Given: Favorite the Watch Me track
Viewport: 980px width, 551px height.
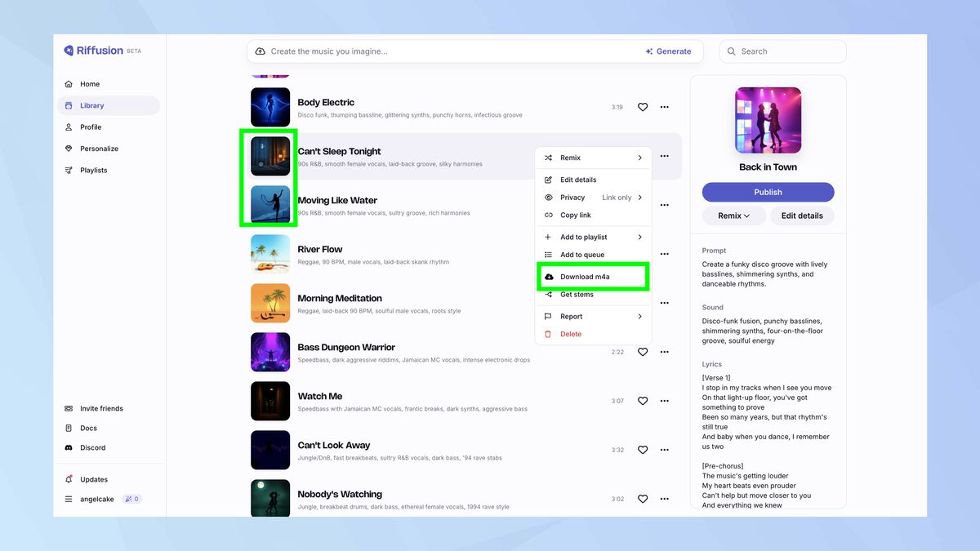Looking at the screenshot, I should point(643,401).
